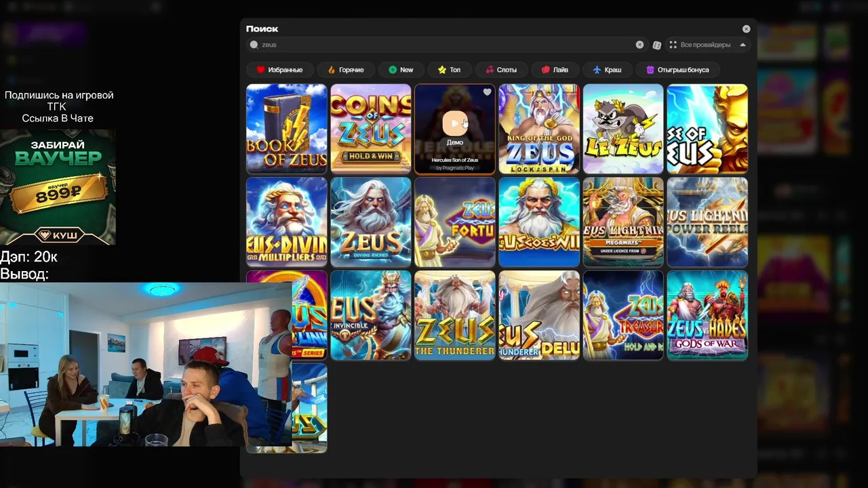
Task: Select the New filter chip
Action: [x=401, y=70]
